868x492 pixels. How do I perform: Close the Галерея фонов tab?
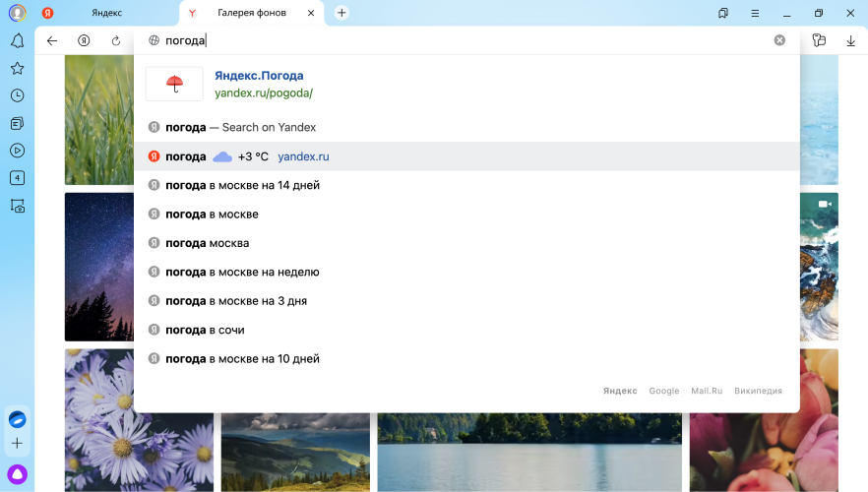point(311,13)
